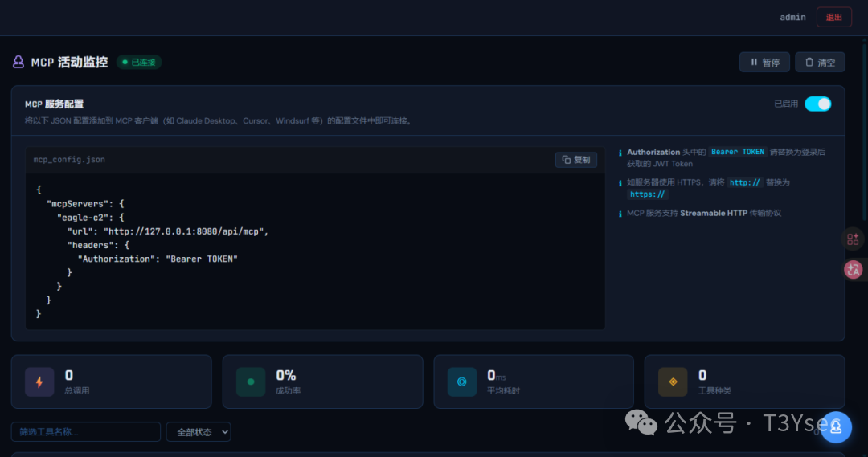Log out using the 退出 button
The height and width of the screenshot is (457, 868).
(x=833, y=17)
